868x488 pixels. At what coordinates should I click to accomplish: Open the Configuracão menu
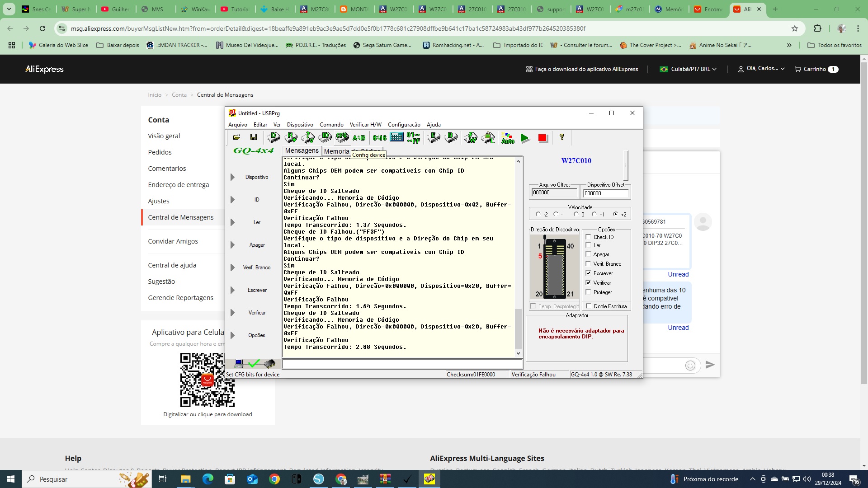[x=404, y=125]
